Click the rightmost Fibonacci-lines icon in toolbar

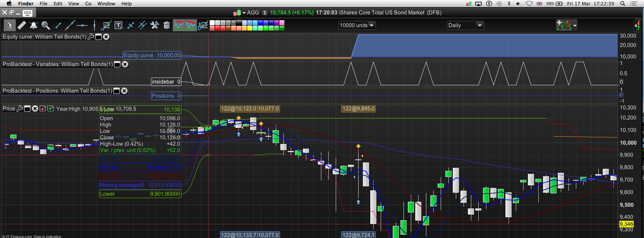tap(203, 25)
